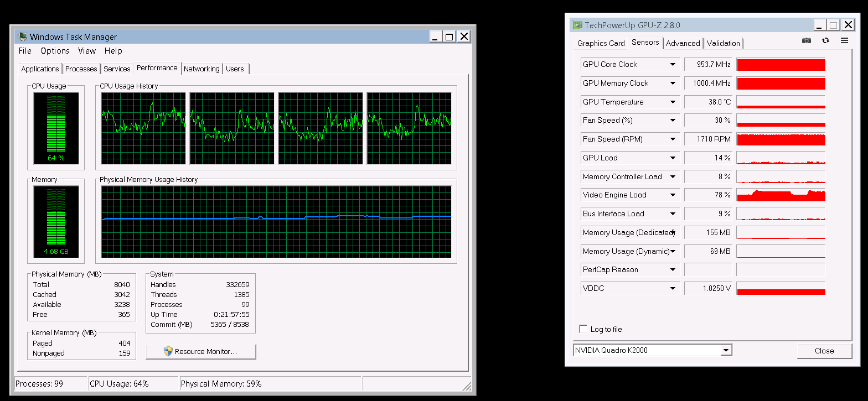This screenshot has height=401, width=868.
Task: Open Help menu in Task Manager
Action: click(x=113, y=51)
